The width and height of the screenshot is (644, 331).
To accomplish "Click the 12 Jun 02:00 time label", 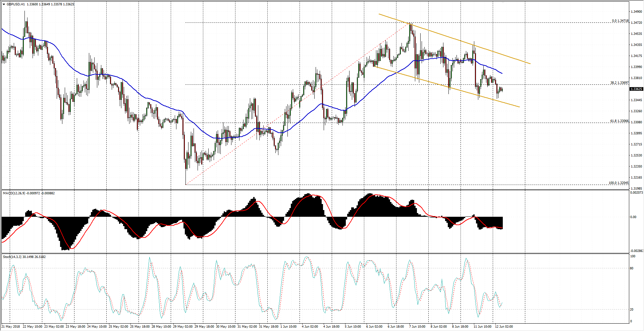I will tap(504, 326).
